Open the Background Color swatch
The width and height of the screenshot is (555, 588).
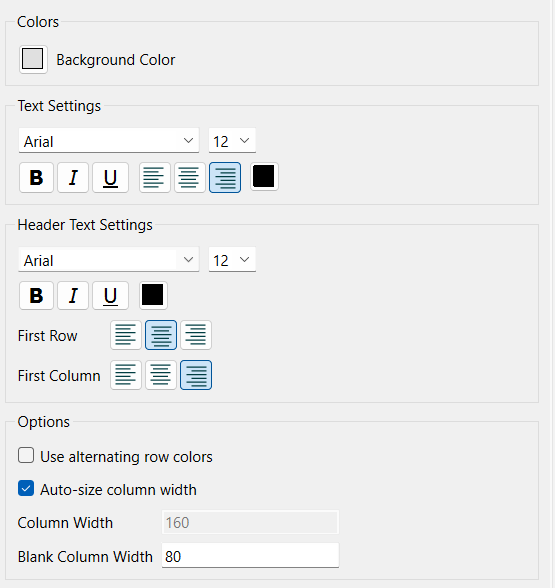click(33, 59)
